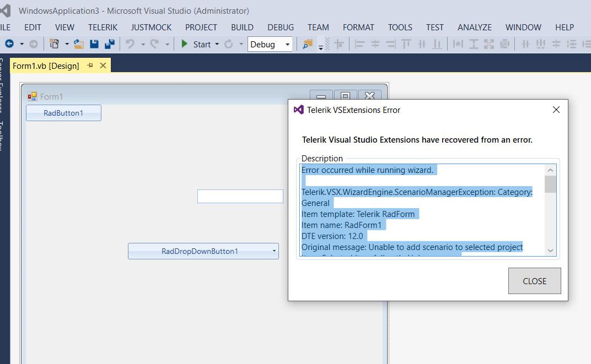Image resolution: width=591 pixels, height=364 pixels.
Task: Click the Undo arrow icon
Action: 130,44
